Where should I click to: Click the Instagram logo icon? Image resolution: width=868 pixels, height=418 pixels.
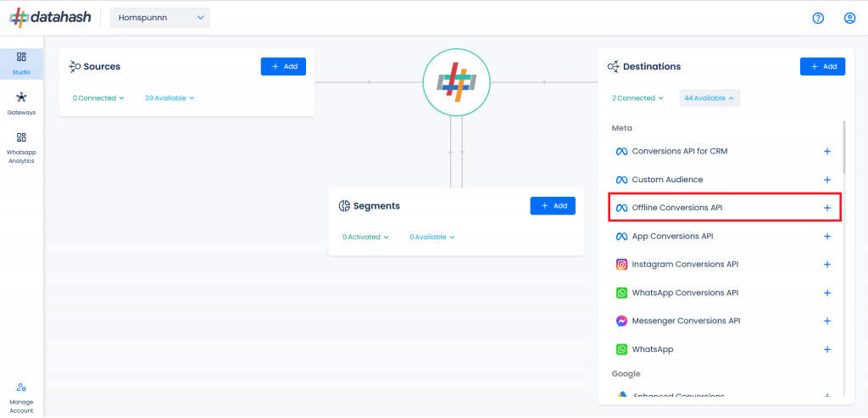[x=621, y=265]
